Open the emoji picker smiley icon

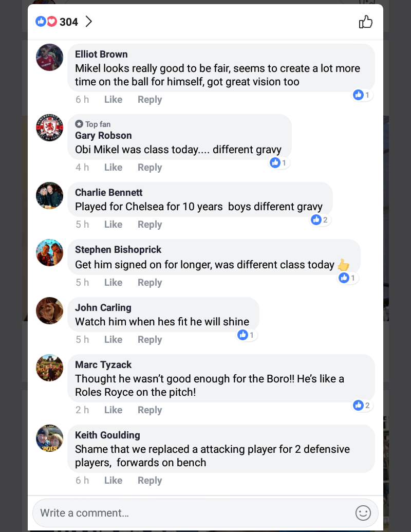click(x=363, y=512)
